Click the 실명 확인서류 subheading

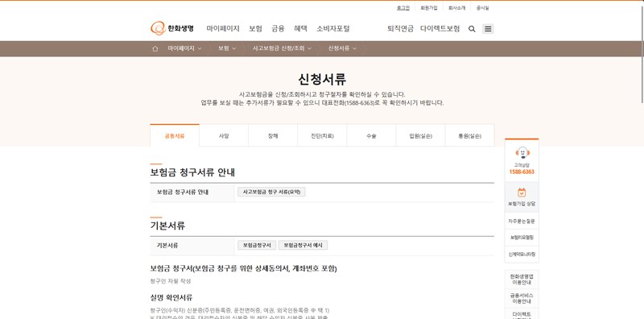click(171, 297)
